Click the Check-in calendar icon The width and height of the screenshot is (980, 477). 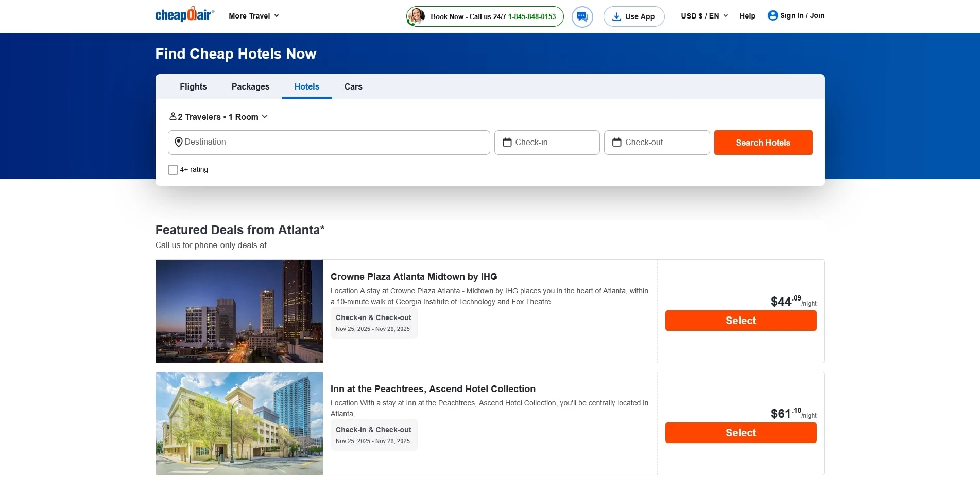507,143
